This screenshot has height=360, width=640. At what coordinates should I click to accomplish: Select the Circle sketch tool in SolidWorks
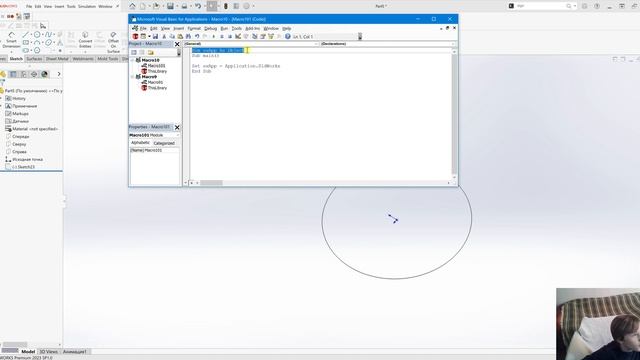pos(37,35)
